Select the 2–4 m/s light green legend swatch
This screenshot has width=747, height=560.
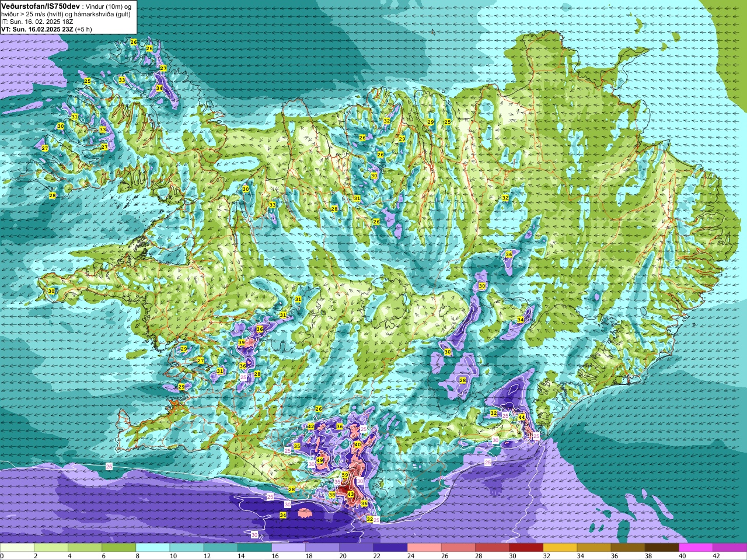point(51,547)
